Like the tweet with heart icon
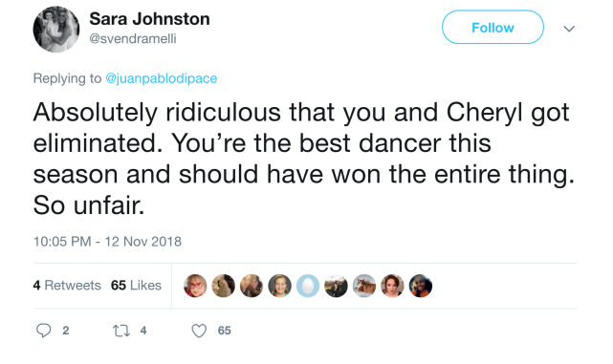613x364 pixels. coord(199,331)
